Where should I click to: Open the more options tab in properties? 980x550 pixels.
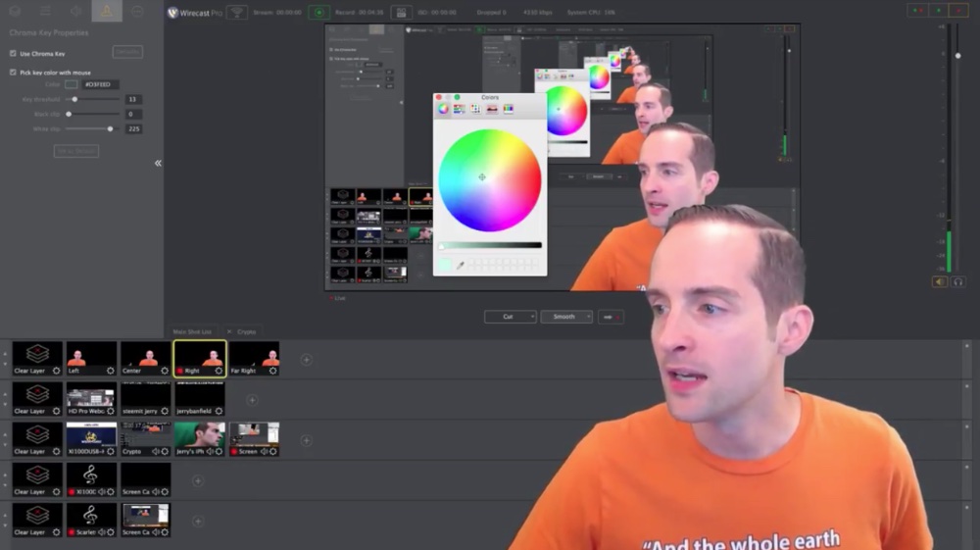pos(137,11)
